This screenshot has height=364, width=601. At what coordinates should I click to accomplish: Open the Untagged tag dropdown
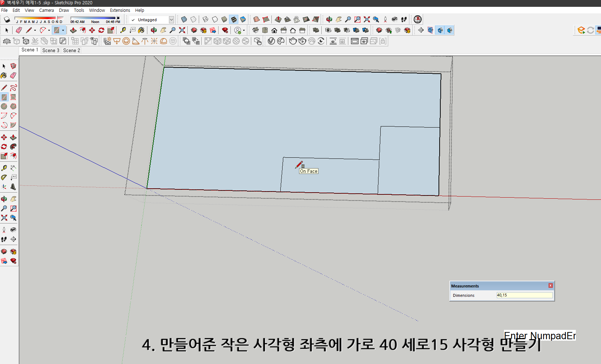[171, 20]
